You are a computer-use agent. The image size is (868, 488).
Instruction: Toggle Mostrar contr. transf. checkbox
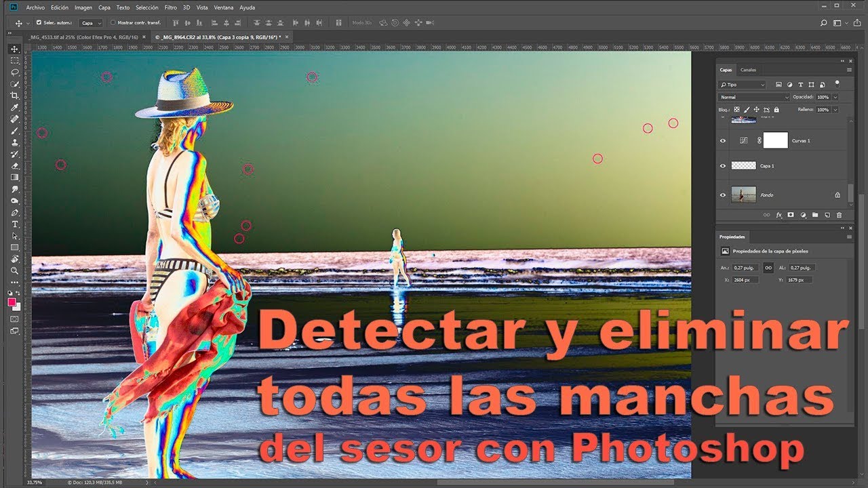(113, 22)
